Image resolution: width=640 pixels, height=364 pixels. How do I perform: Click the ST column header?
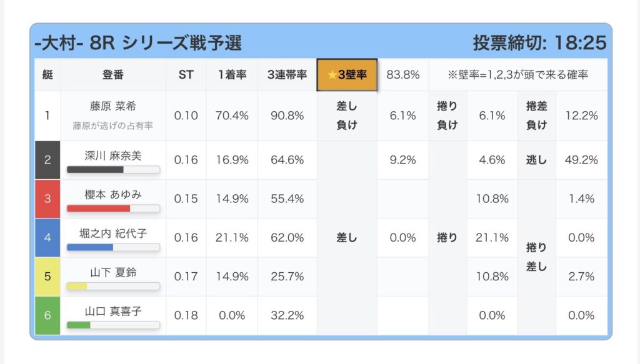click(186, 75)
